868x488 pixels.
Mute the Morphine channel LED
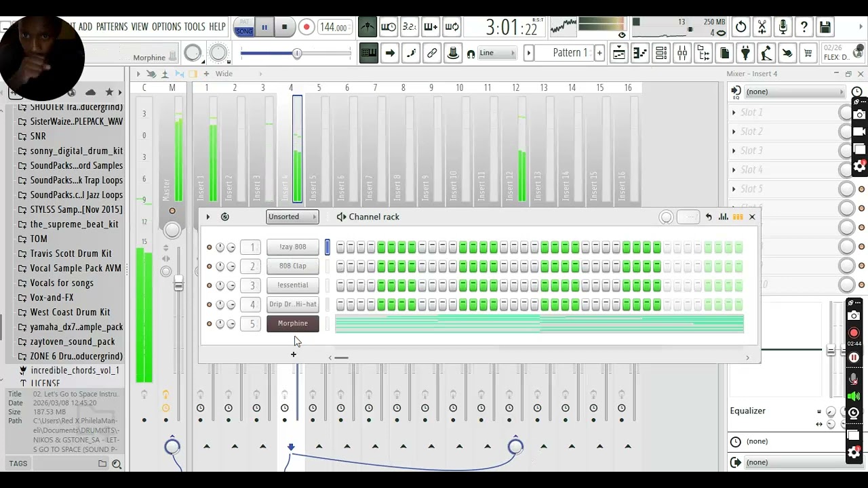(209, 324)
